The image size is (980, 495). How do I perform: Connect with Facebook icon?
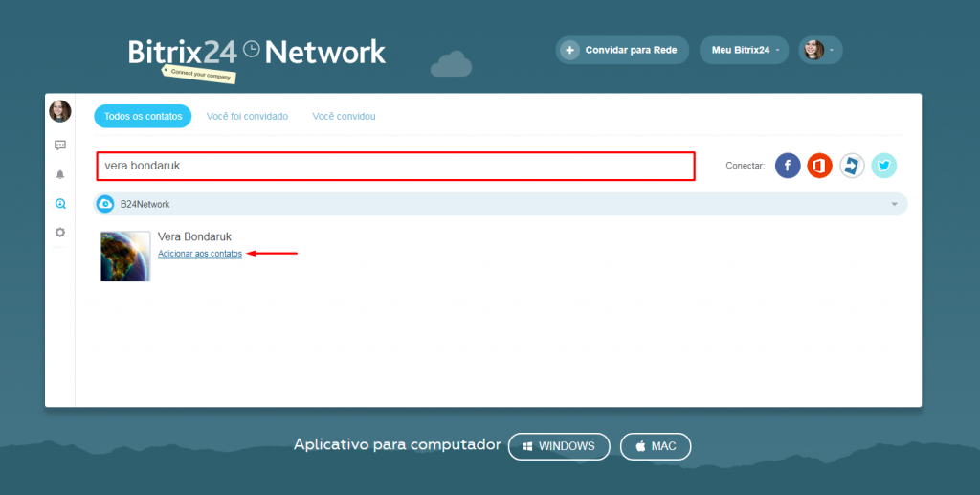pyautogui.click(x=788, y=166)
